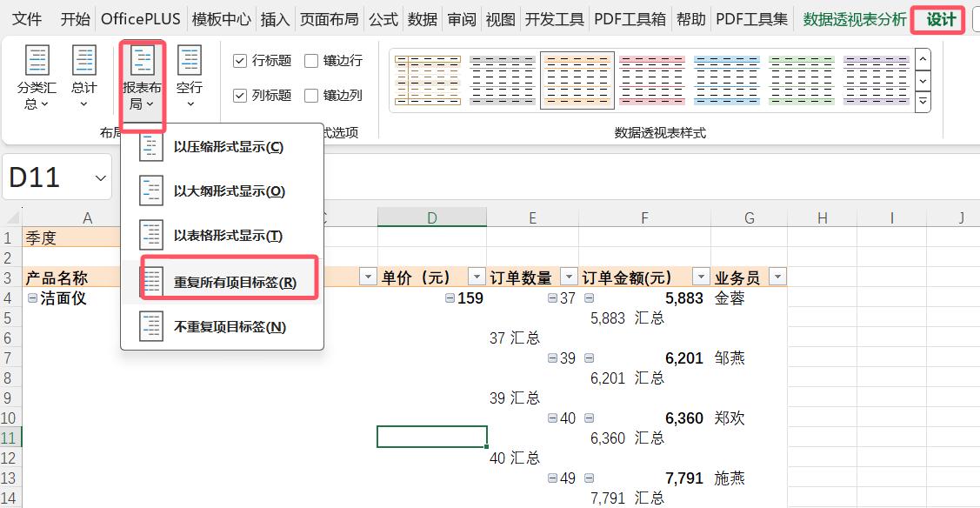The height and width of the screenshot is (508, 980).
Task: Switch to the 公式 tab
Action: coord(383,19)
